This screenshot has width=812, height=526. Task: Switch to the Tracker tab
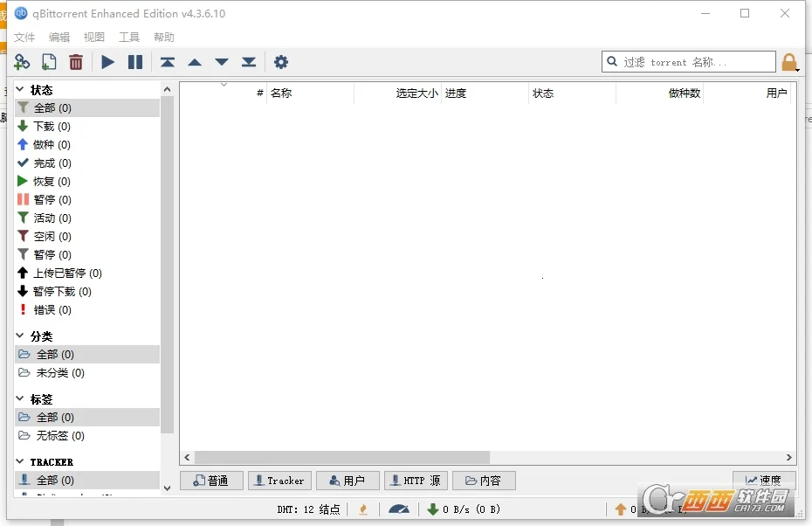pos(279,480)
